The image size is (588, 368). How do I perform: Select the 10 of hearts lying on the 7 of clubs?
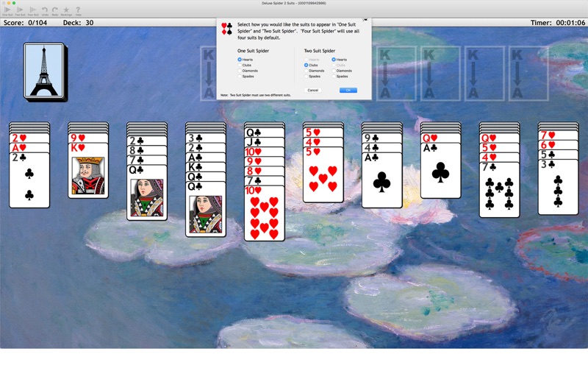[x=265, y=213]
